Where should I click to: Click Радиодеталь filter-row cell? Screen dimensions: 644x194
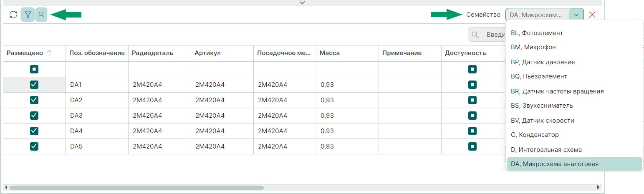[159, 69]
